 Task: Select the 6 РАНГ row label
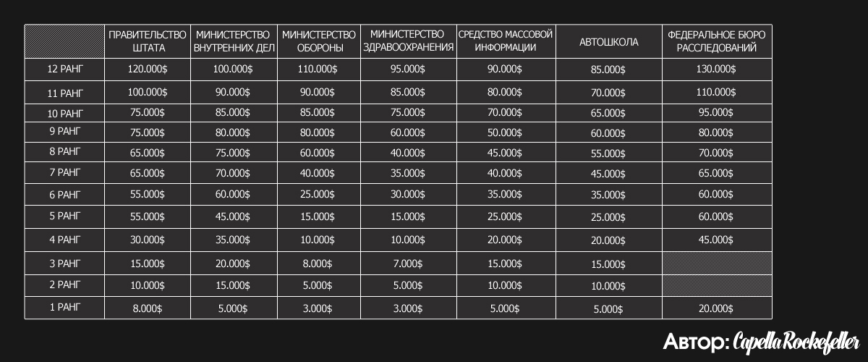pyautogui.click(x=64, y=195)
